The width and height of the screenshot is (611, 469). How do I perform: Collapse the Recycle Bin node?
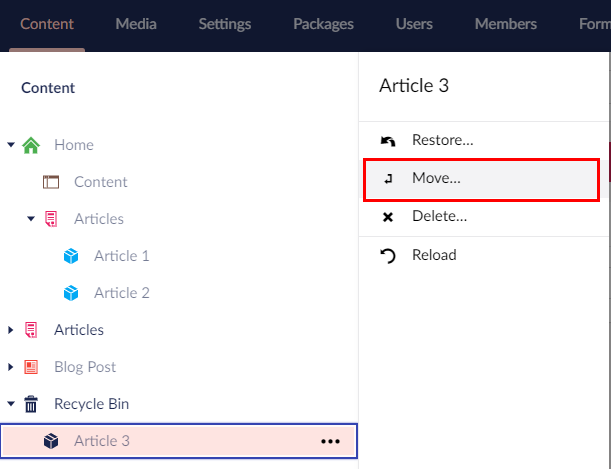tap(11, 404)
